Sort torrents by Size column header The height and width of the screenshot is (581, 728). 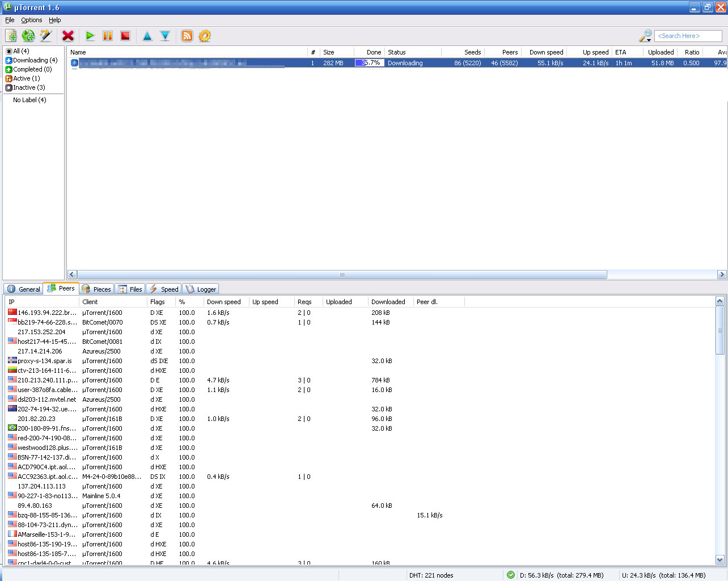[337, 52]
